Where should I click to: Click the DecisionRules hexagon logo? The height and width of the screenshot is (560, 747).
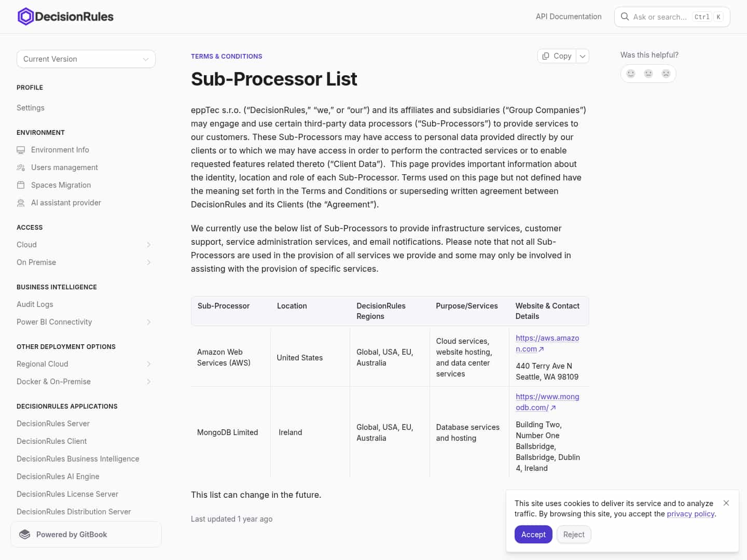pyautogui.click(x=26, y=17)
